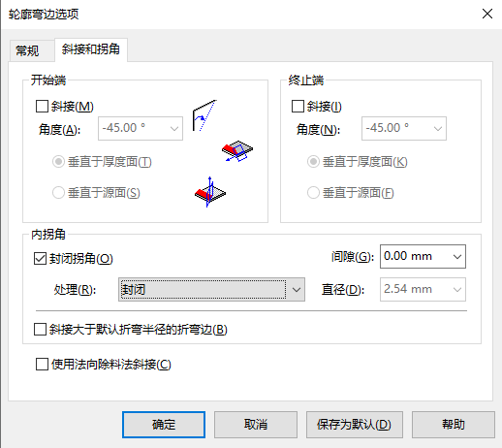Enable 斜接(M) checkbox in 开始端

click(x=42, y=107)
